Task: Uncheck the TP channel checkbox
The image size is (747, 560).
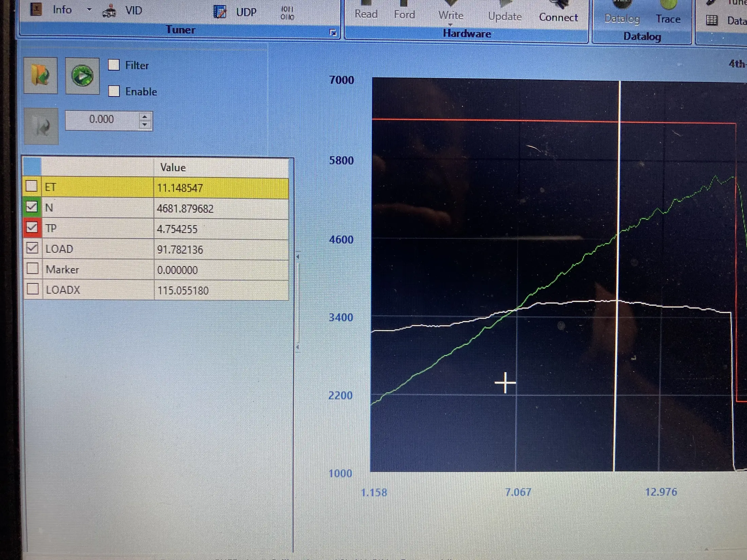Action: pos(32,227)
